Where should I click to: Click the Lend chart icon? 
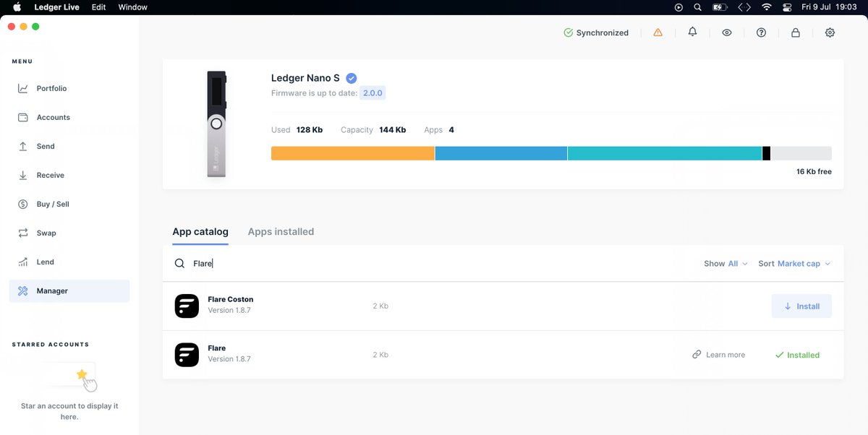22,262
